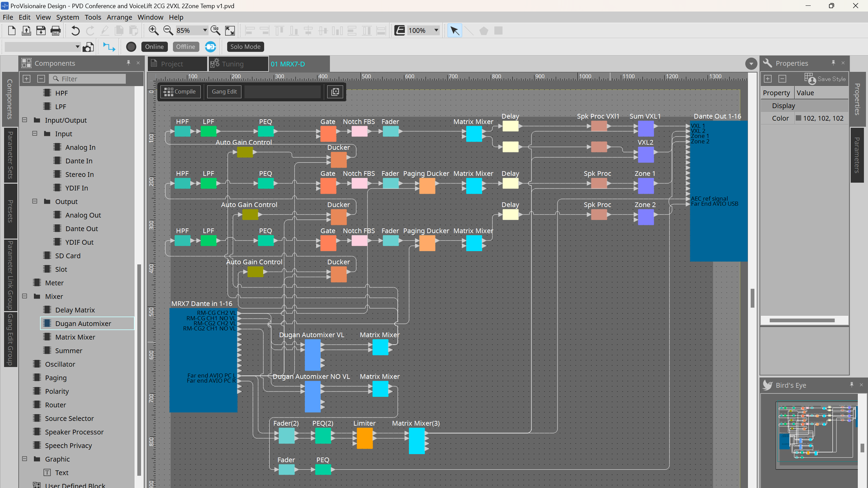Switch to the Tuning tab
Screen dimensions: 868x488
pos(238,64)
